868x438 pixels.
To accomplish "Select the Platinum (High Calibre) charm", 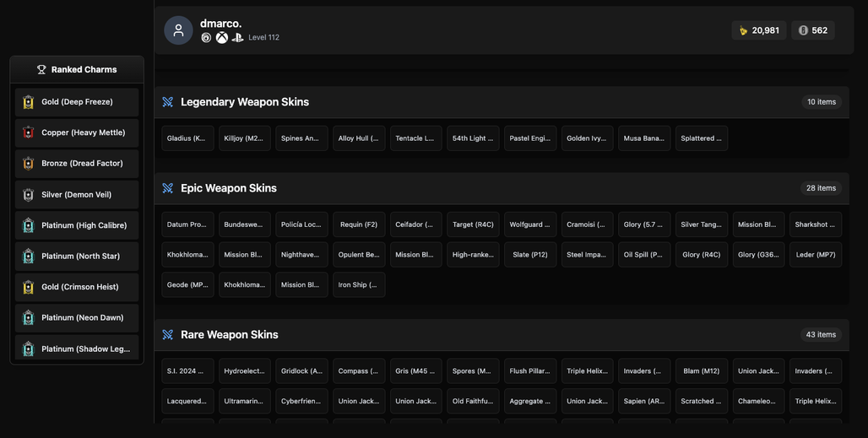I will click(77, 225).
